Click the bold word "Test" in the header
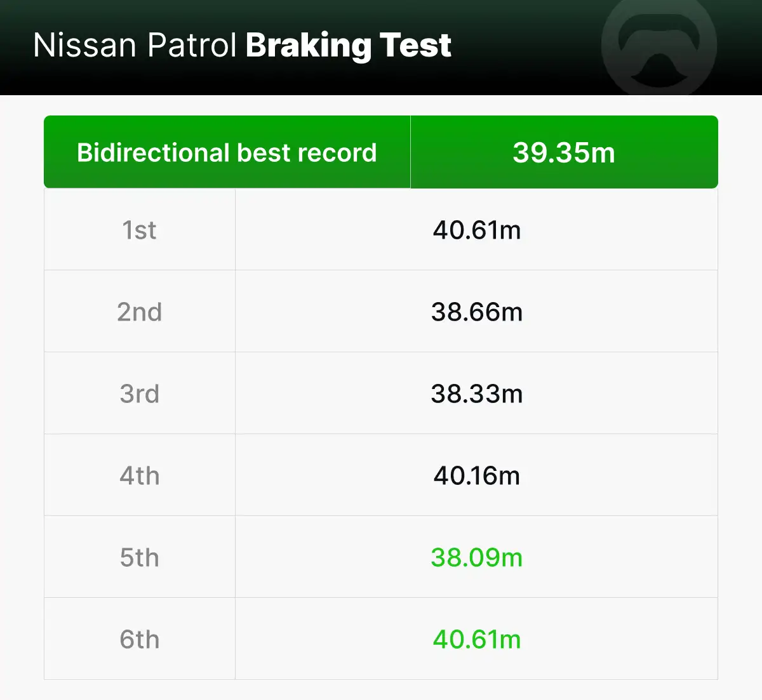This screenshot has width=762, height=700. pos(415,46)
